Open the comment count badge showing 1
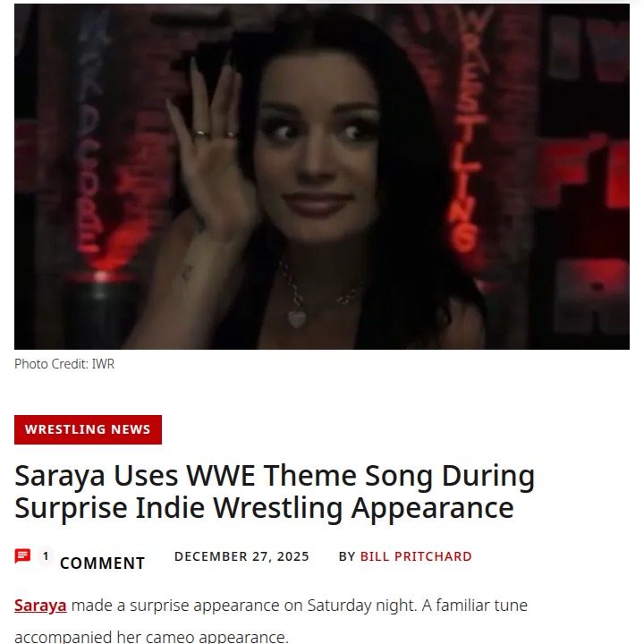644x644 pixels. pyautogui.click(x=46, y=556)
